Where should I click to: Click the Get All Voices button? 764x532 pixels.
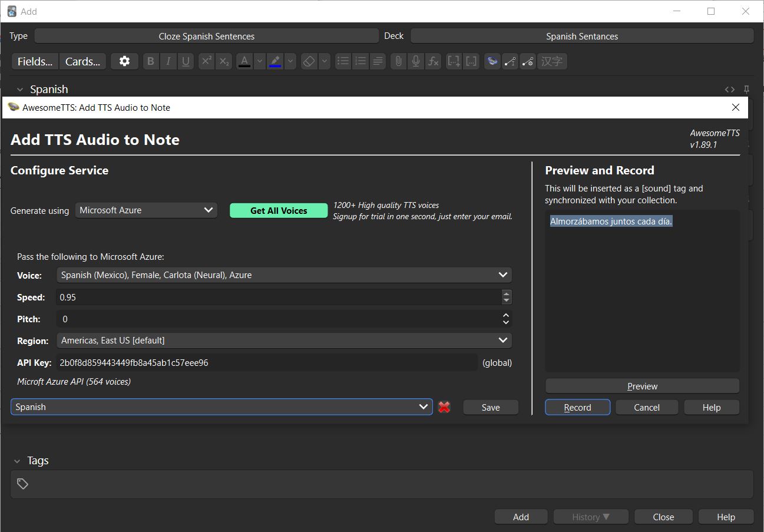(x=279, y=210)
